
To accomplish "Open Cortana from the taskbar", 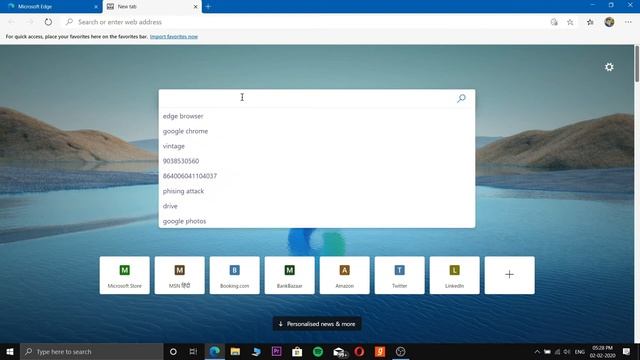I will tap(173, 351).
